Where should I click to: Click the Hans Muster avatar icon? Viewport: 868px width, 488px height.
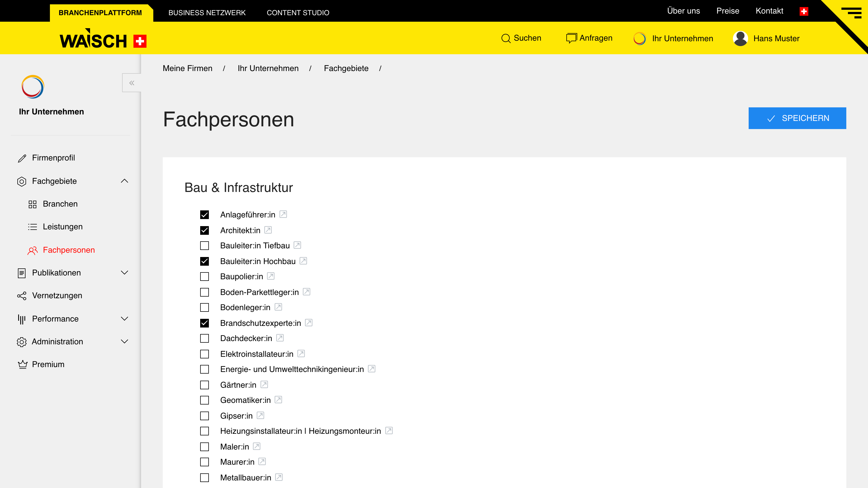[740, 38]
